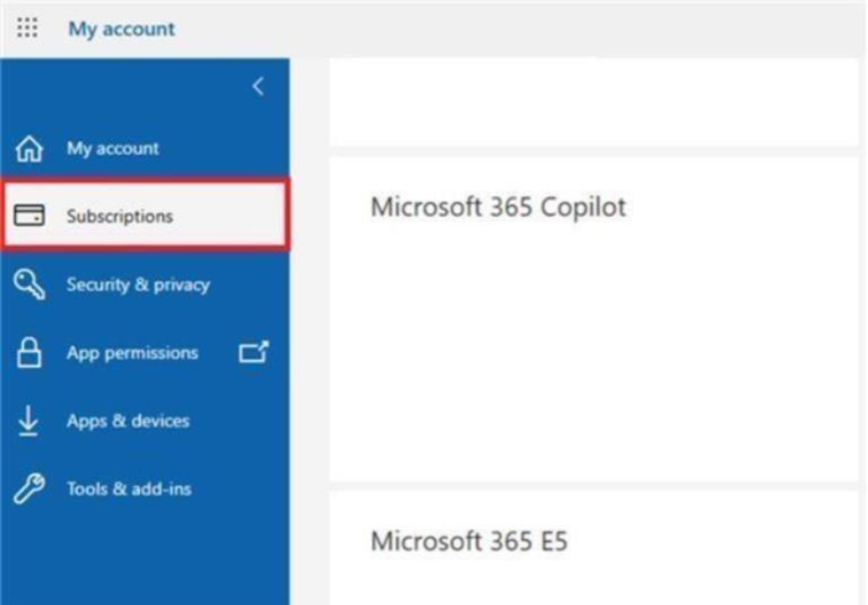This screenshot has height=605, width=868.
Task: Open the App permissions entry
Action: click(145, 353)
